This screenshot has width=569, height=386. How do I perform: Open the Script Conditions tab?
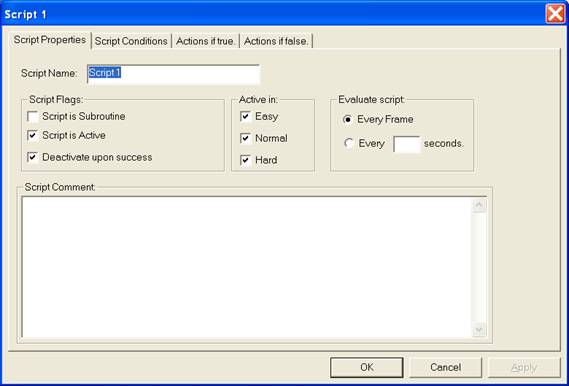pyautogui.click(x=131, y=41)
